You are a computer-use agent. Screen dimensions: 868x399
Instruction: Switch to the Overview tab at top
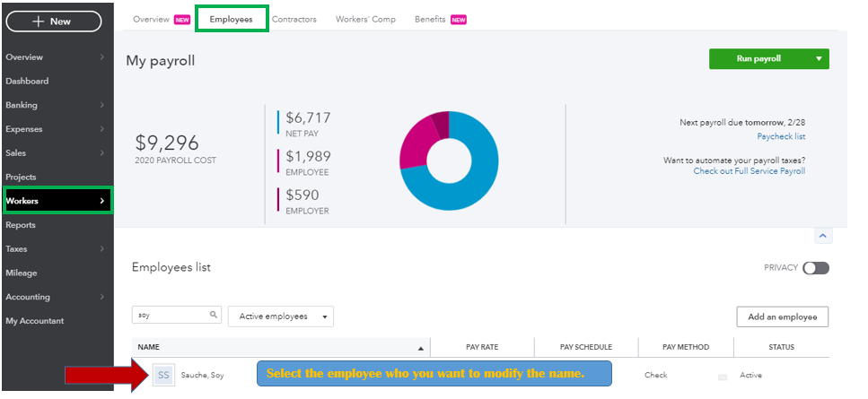click(151, 20)
